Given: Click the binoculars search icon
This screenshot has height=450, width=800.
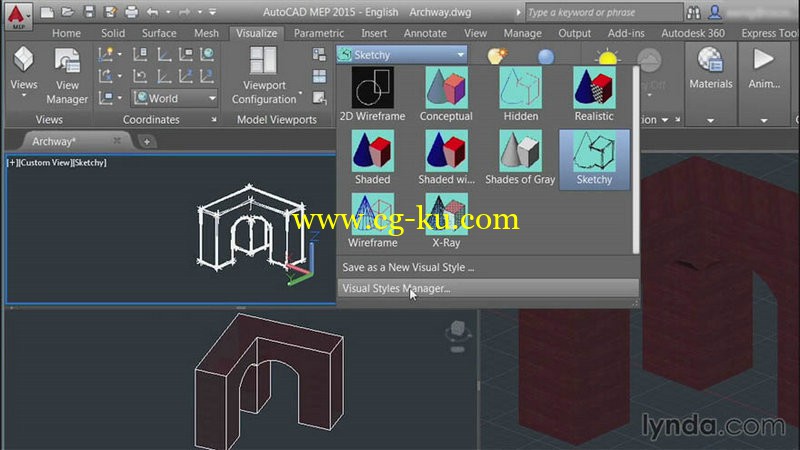Looking at the screenshot, I should 693,13.
